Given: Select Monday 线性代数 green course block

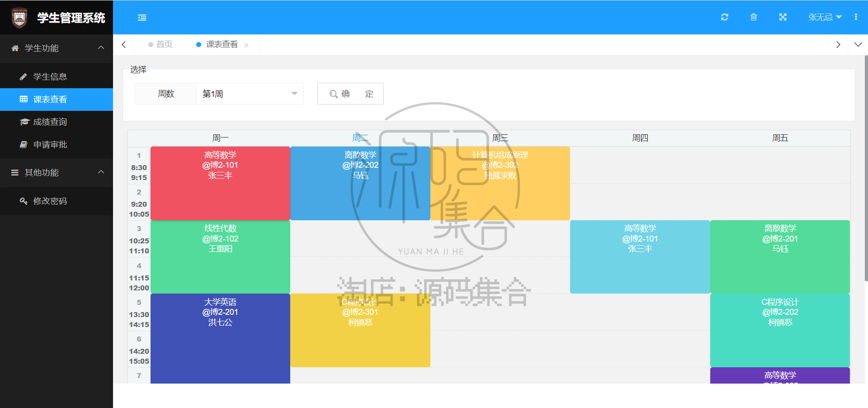Looking at the screenshot, I should point(220,257).
